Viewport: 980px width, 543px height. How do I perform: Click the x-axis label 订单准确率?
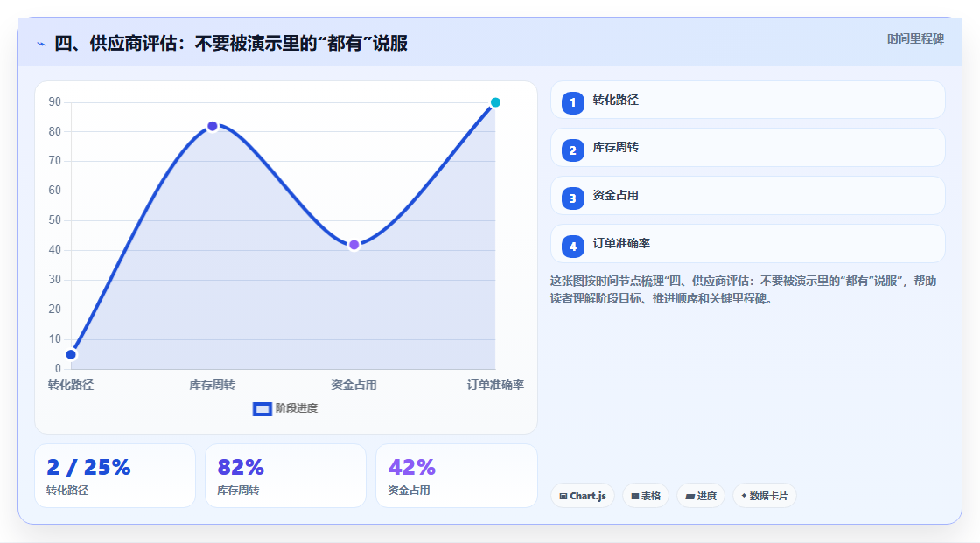click(495, 385)
